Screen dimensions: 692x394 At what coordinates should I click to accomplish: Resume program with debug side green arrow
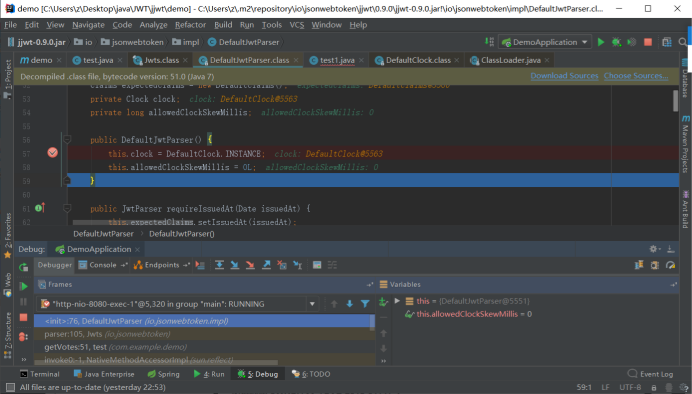(23, 286)
